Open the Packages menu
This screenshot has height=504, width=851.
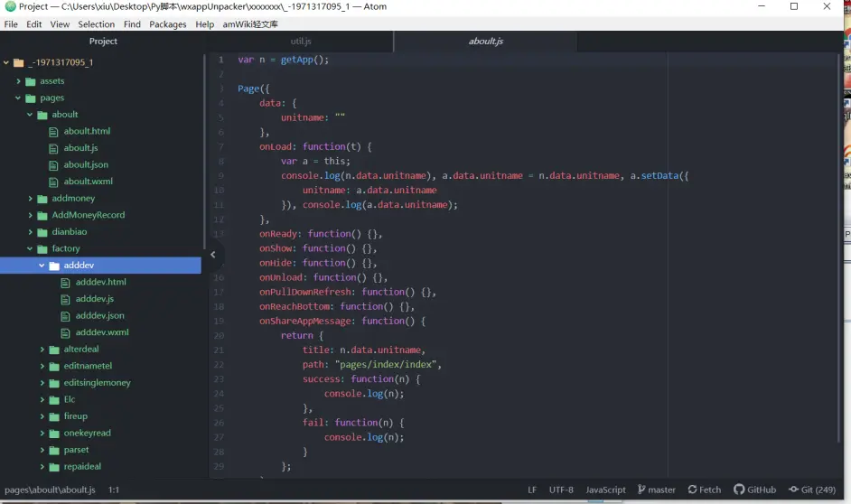tap(167, 24)
